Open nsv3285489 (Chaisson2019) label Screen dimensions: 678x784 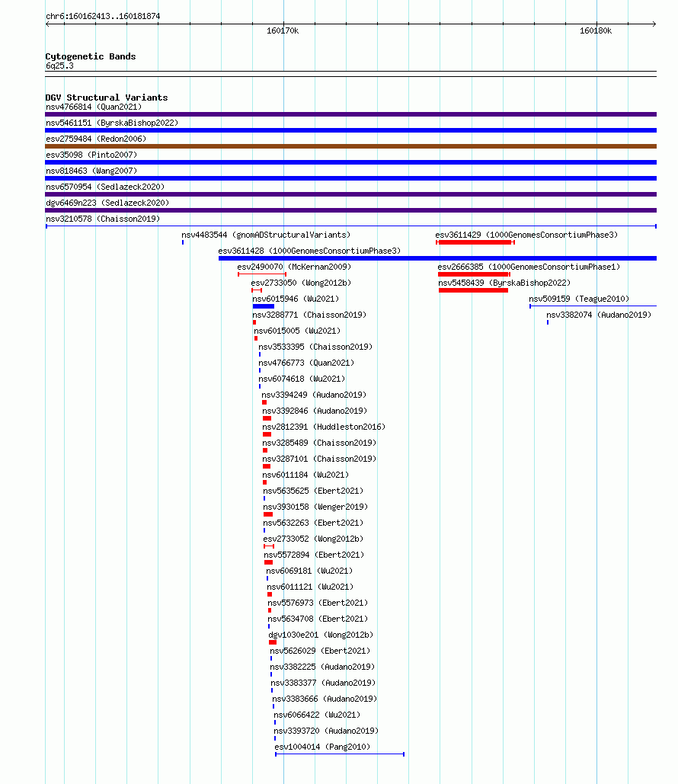319,443
